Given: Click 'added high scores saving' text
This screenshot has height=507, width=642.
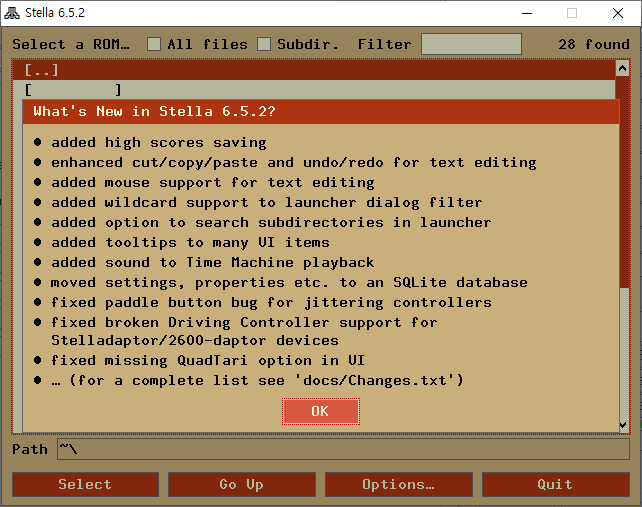Looking at the screenshot, I should click(159, 143).
